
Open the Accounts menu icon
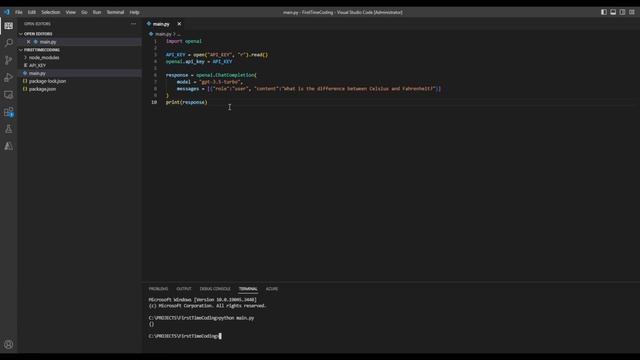pos(9,344)
